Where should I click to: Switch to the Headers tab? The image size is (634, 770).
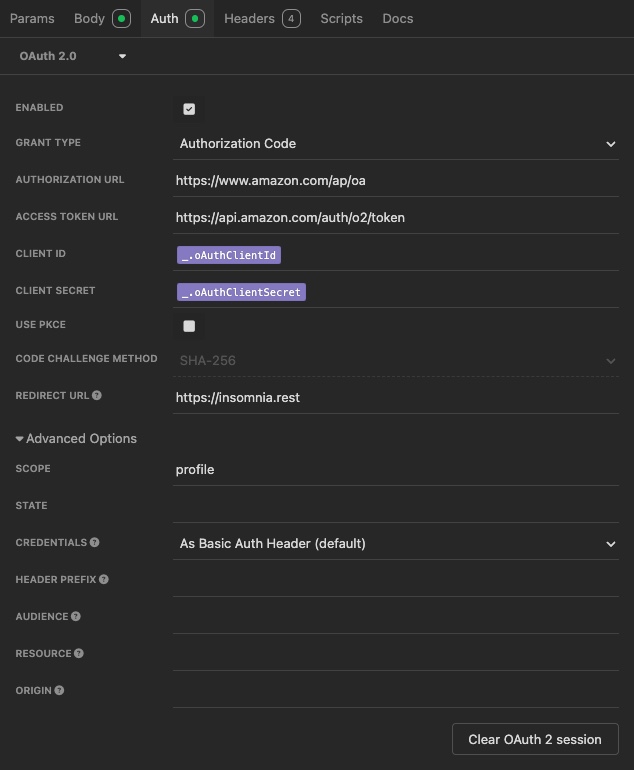point(261,19)
